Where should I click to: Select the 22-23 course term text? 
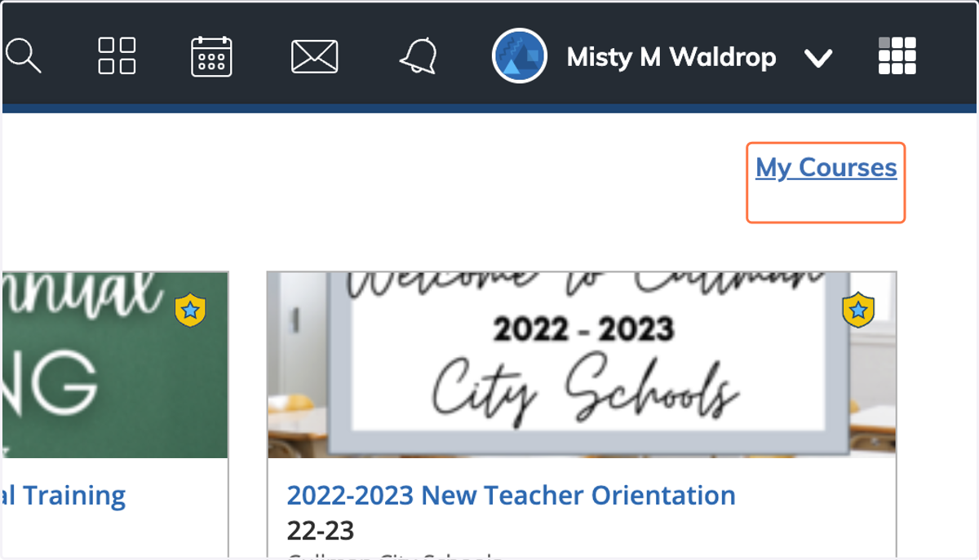pos(321,531)
